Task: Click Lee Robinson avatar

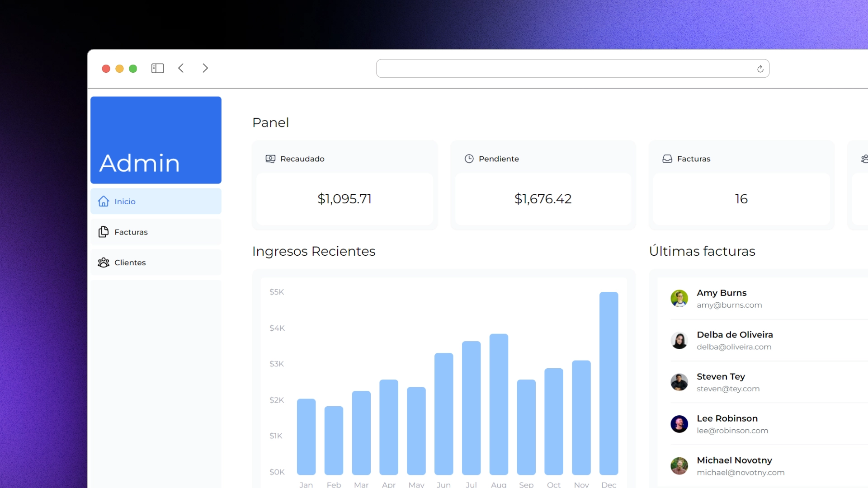Action: coord(679,424)
